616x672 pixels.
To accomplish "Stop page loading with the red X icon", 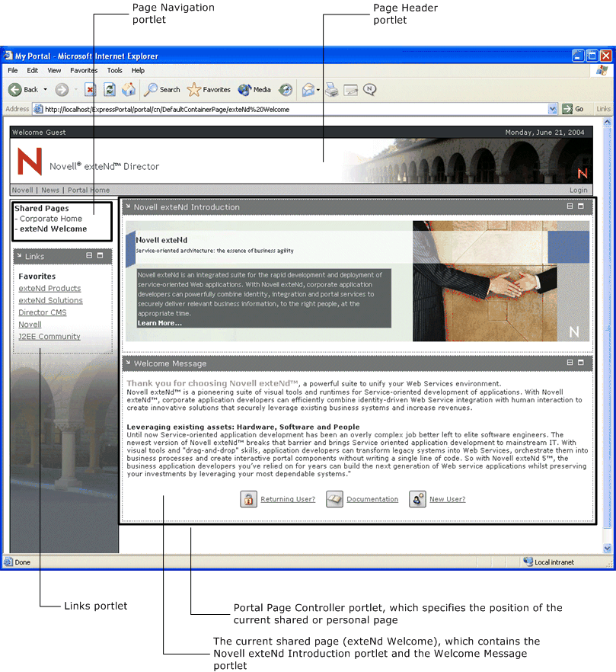I will pyautogui.click(x=90, y=90).
